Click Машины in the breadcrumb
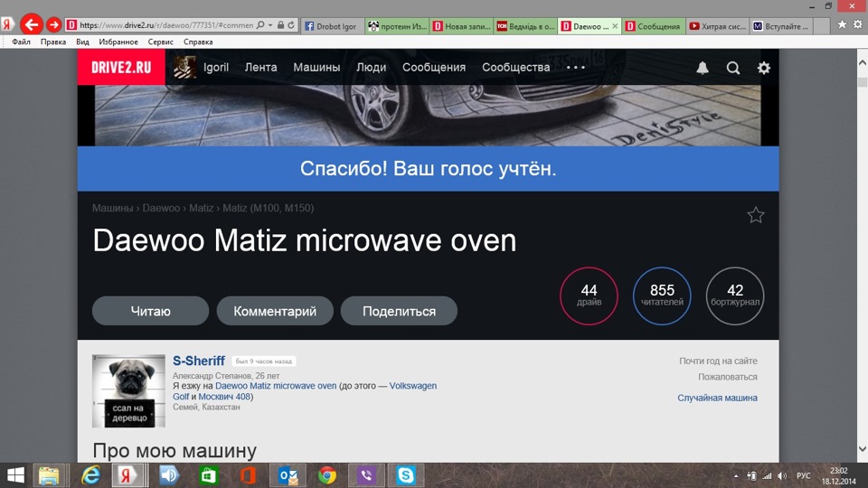This screenshot has width=868, height=488. [112, 208]
